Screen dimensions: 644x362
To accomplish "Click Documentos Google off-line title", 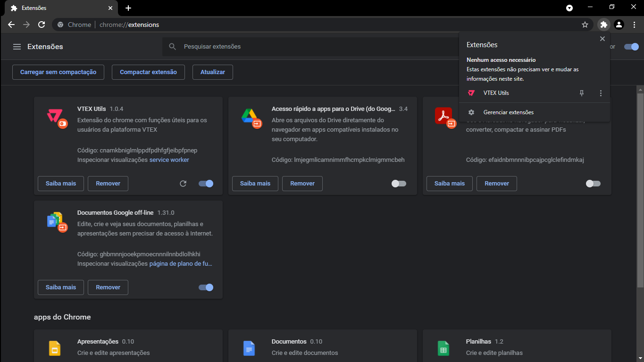I will (115, 213).
